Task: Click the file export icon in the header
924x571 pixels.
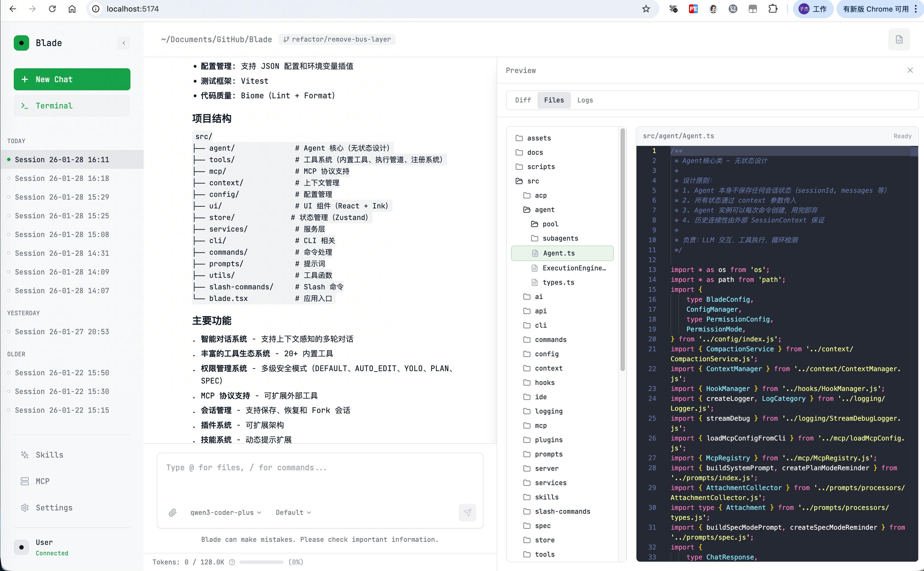Action: [x=899, y=39]
